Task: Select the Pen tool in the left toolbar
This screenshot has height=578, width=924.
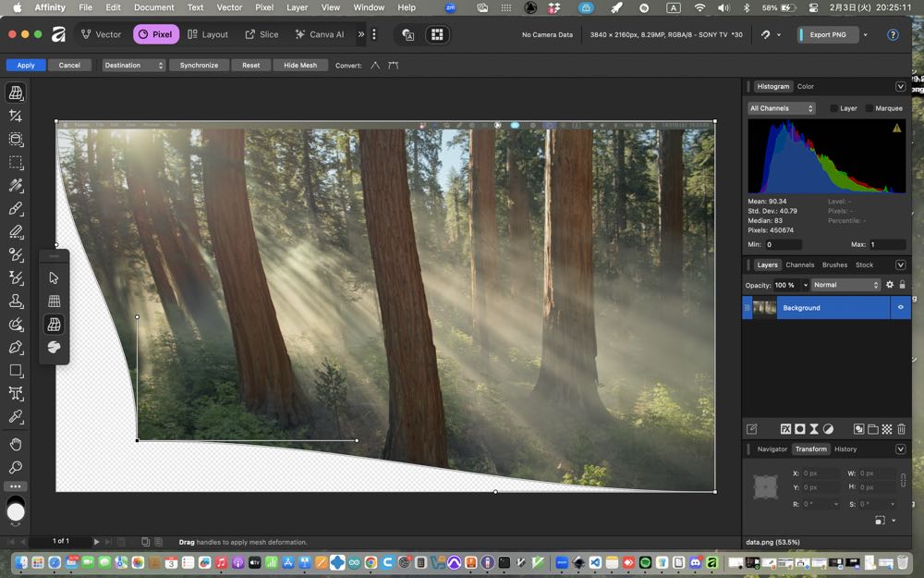Action: [16, 347]
